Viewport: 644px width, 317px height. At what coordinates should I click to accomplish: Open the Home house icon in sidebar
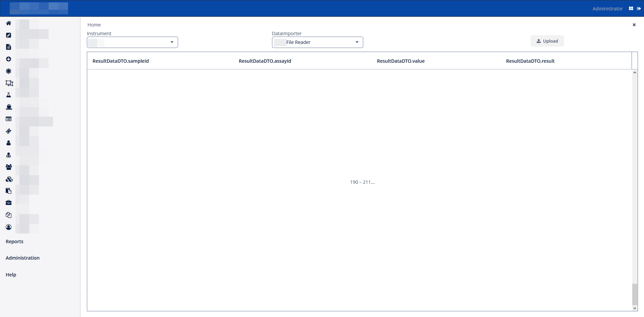(9, 23)
